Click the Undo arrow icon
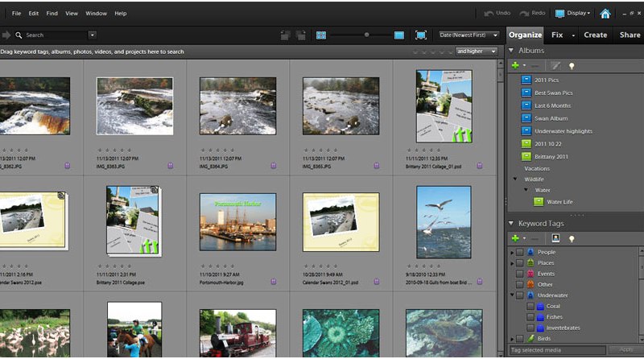The image size is (644, 359). [489, 14]
